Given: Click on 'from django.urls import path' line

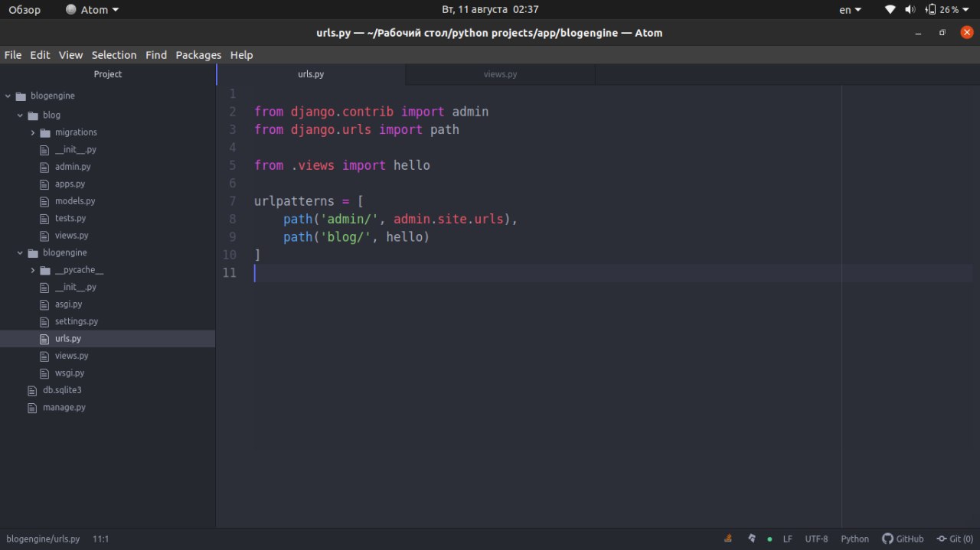Looking at the screenshot, I should [357, 129].
